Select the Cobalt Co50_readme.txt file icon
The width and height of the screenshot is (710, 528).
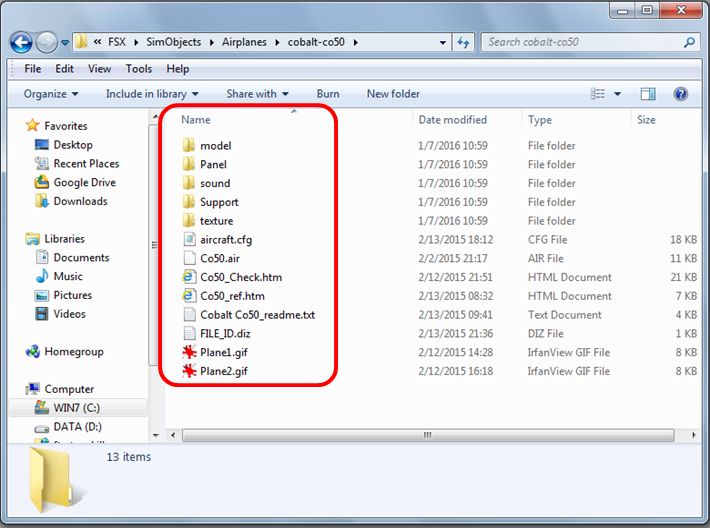pyautogui.click(x=189, y=314)
